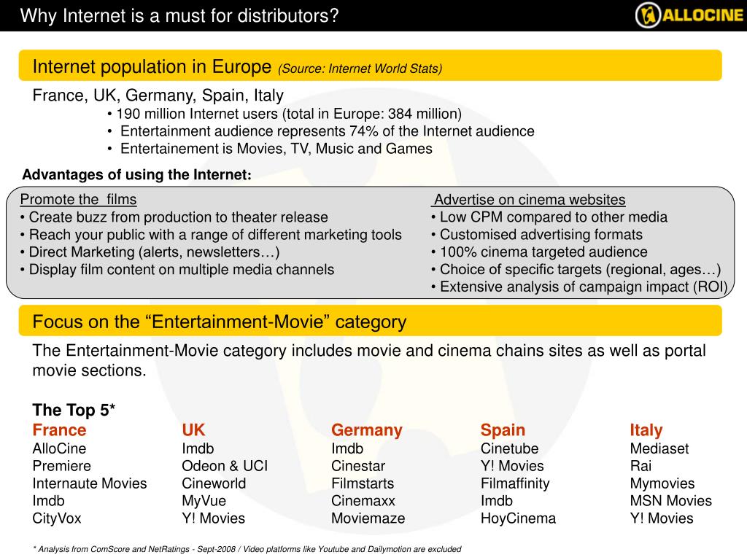The width and height of the screenshot is (747, 560).
Task: Click the footnote about ComScore and NetRatings analysis
Action: [x=247, y=549]
